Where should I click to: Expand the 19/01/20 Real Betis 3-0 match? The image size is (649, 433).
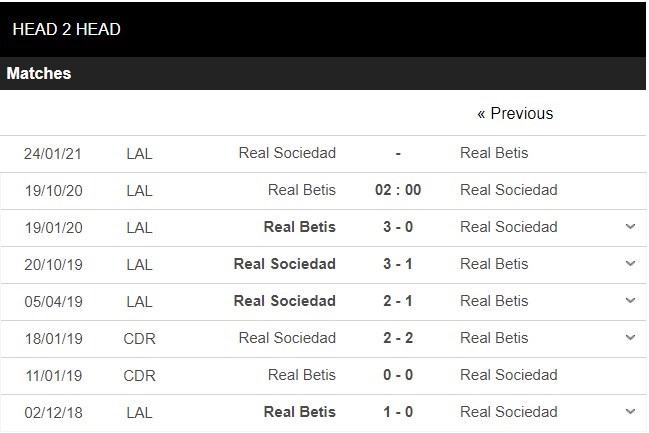[x=630, y=227]
